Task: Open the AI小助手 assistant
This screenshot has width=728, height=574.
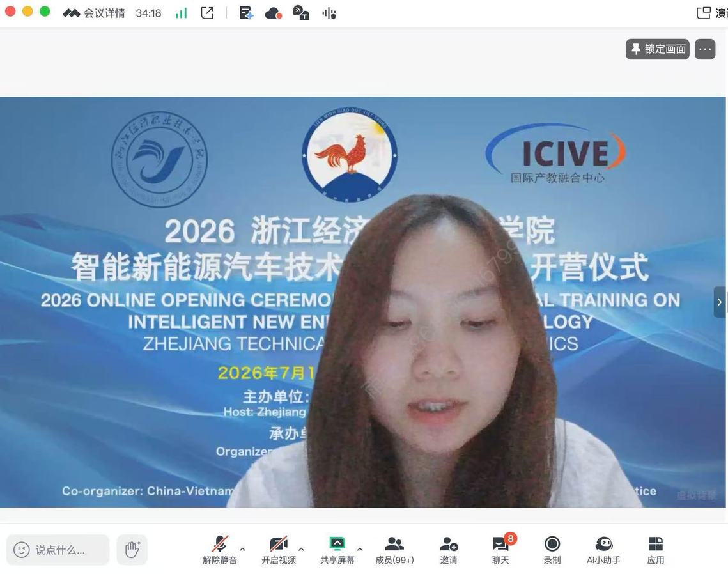Action: [x=603, y=550]
